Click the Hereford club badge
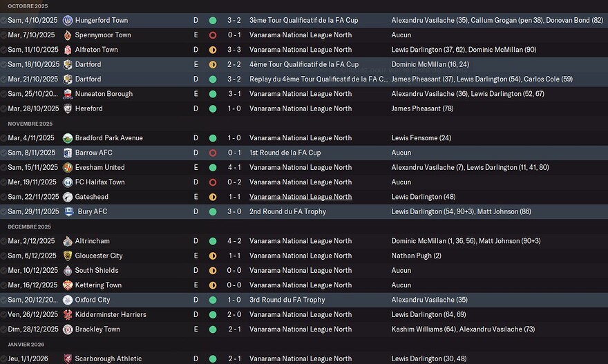Screen dimensions: 608x364 point(67,108)
